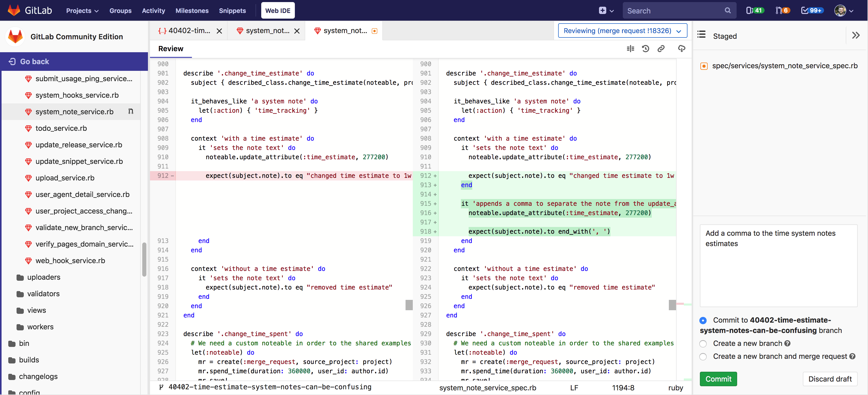This screenshot has width=868, height=395.
Task: Click the file tree vertical scrollbar
Action: click(x=144, y=259)
